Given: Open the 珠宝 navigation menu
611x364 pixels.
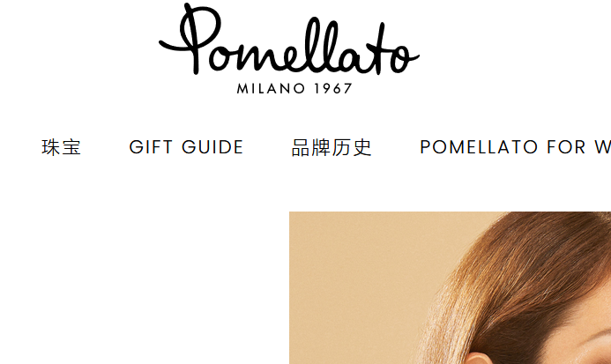Looking at the screenshot, I should 61,147.
